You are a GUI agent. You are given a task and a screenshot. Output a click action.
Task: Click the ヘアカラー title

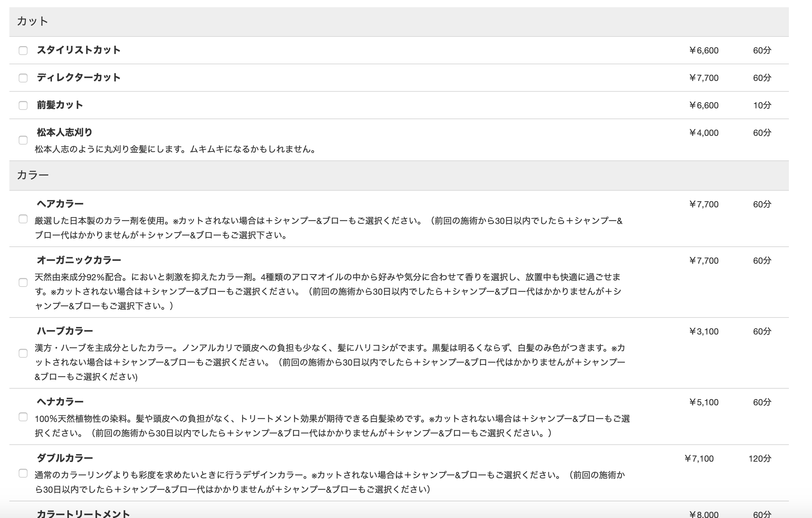60,204
